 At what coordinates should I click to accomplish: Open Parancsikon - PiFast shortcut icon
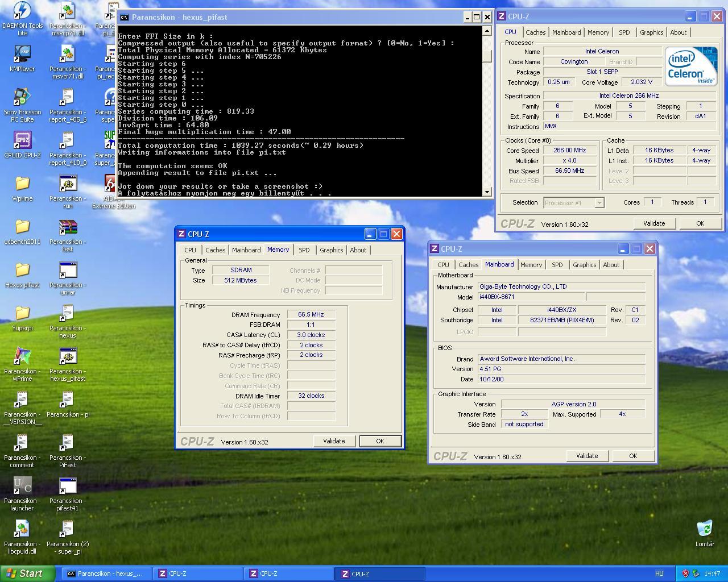coord(68,442)
